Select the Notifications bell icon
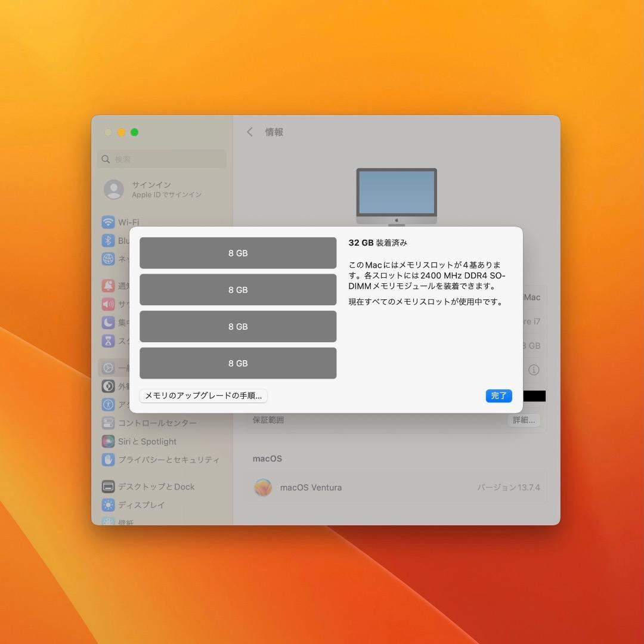Image resolution: width=644 pixels, height=644 pixels. coord(108,286)
